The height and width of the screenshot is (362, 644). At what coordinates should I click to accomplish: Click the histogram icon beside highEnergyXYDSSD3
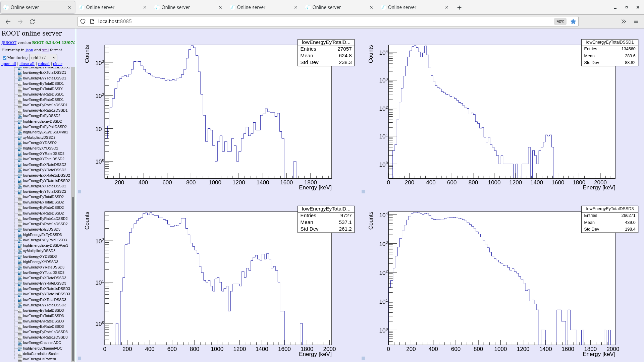coord(20,262)
